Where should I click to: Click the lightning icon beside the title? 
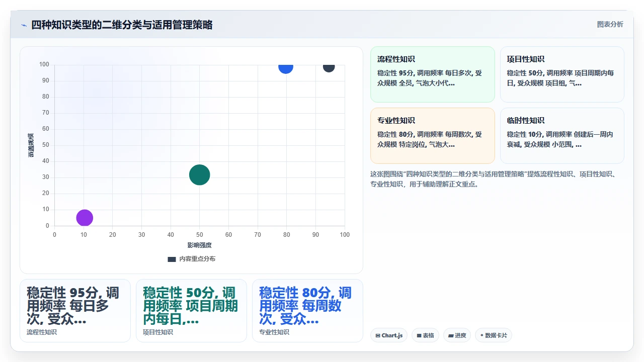[24, 25]
